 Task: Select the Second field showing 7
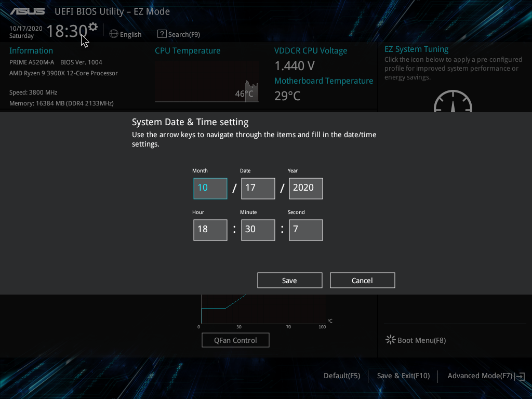(x=306, y=230)
